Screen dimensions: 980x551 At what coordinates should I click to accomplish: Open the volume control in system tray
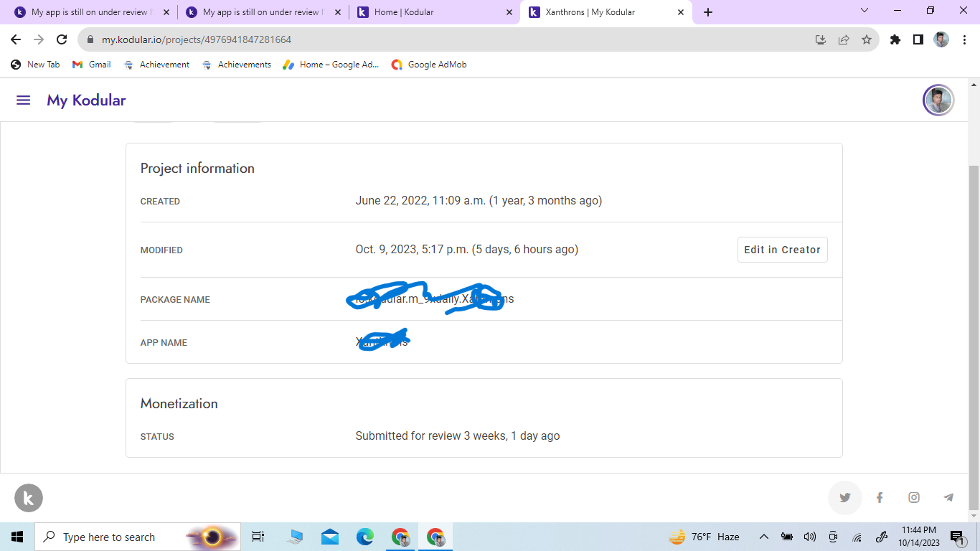(810, 537)
